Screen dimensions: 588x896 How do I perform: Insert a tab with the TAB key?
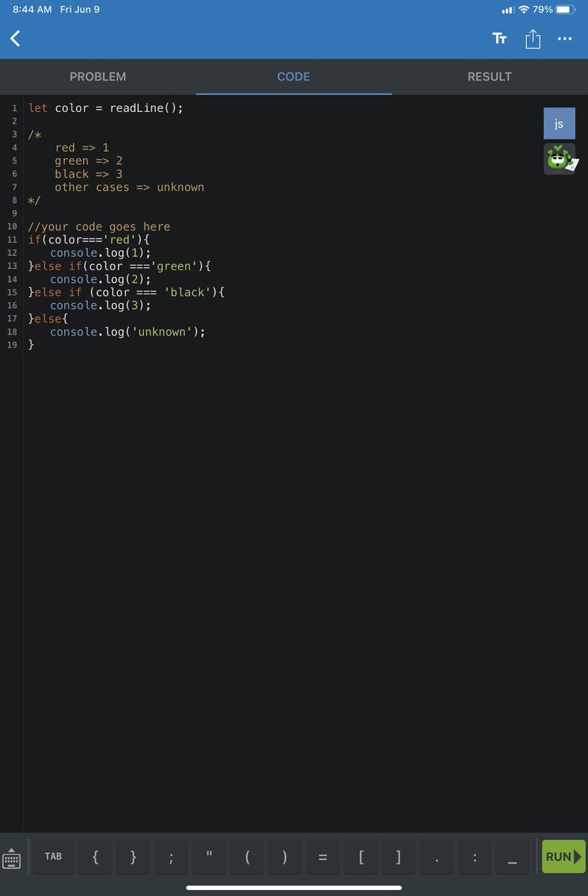53,856
